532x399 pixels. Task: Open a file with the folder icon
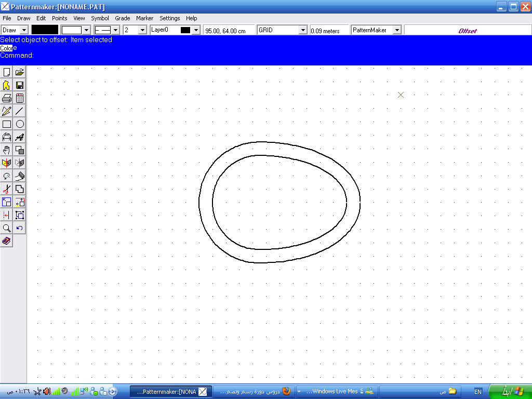coord(20,72)
